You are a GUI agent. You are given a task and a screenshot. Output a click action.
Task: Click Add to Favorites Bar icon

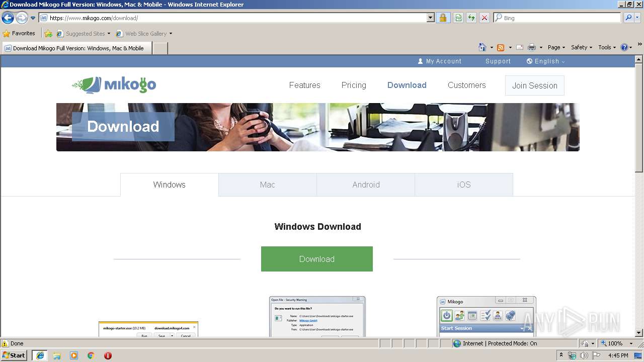click(x=48, y=34)
